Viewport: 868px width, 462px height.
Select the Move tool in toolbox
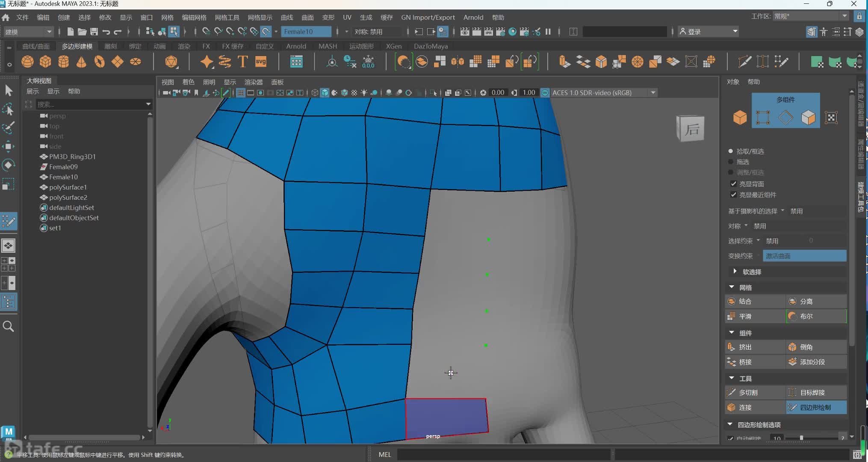tap(9, 147)
